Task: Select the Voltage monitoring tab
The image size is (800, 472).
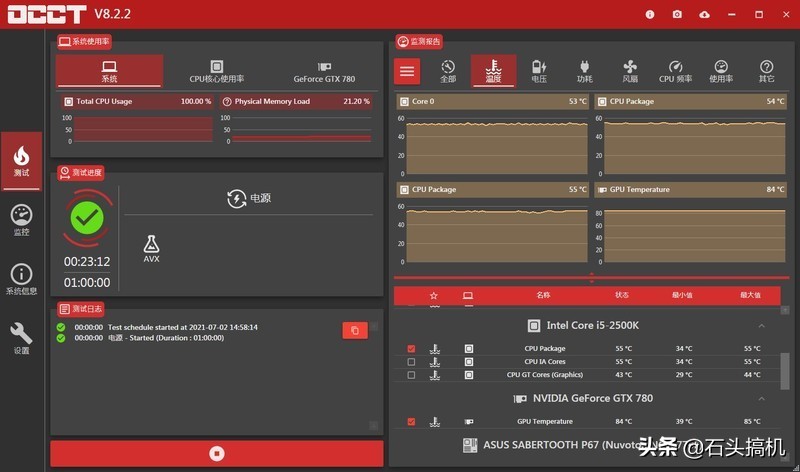Action: tap(539, 71)
